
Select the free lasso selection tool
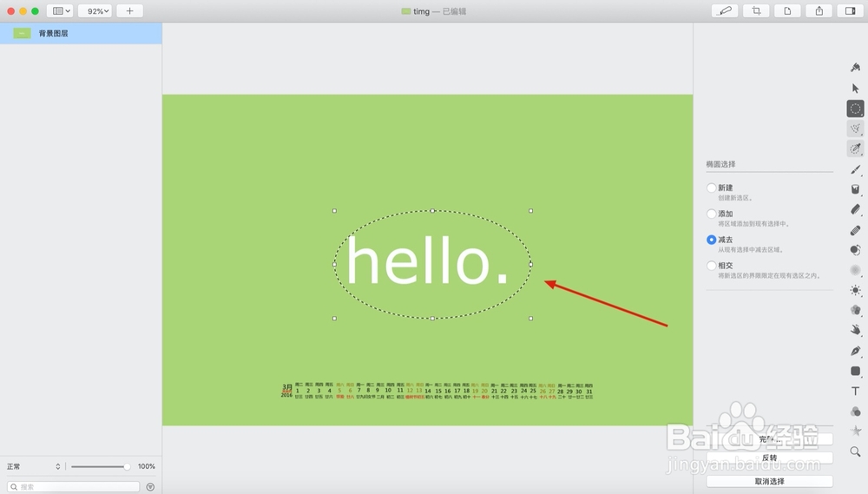coord(855,128)
